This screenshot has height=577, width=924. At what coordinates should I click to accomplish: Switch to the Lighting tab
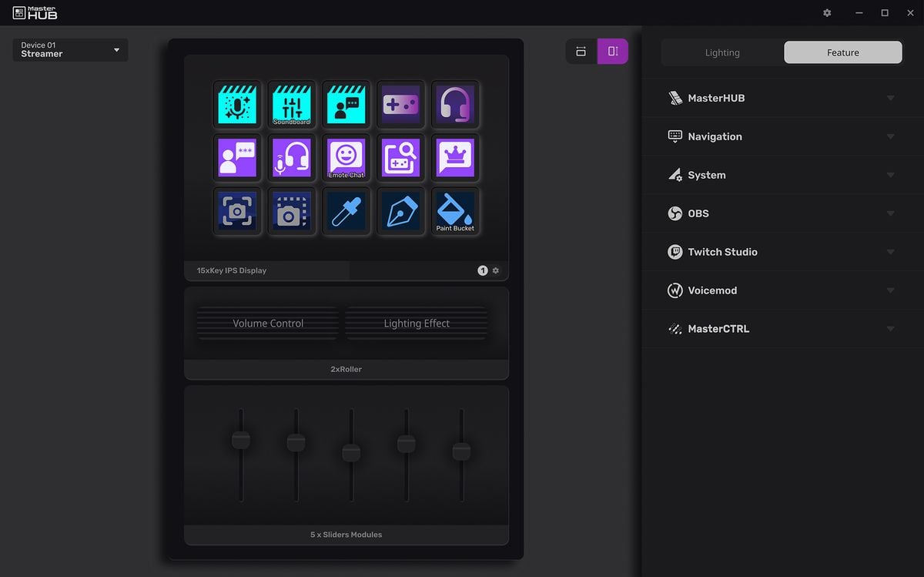[722, 52]
